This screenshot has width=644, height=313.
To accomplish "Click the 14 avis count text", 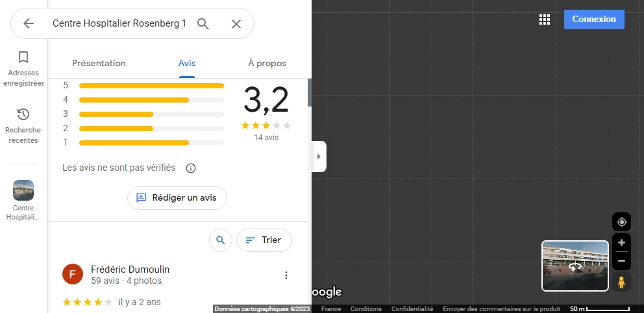I will click(266, 138).
